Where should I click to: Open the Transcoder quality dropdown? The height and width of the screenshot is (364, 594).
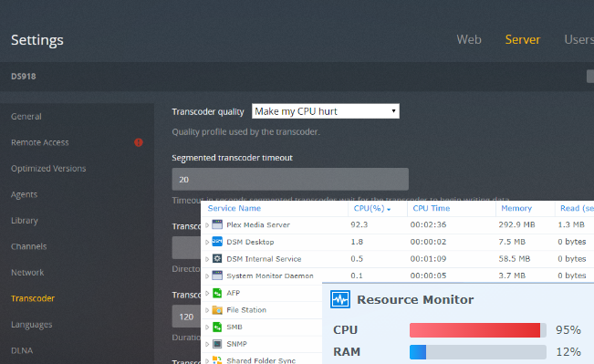[x=326, y=111]
